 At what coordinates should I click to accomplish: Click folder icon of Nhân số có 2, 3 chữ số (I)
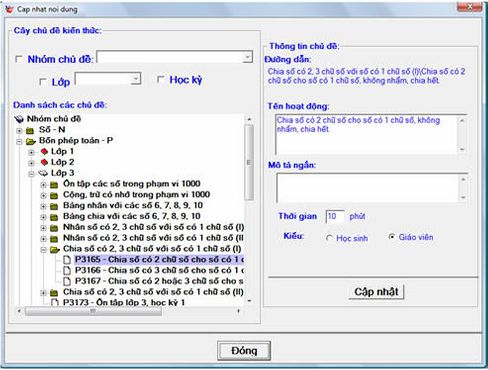(x=54, y=228)
